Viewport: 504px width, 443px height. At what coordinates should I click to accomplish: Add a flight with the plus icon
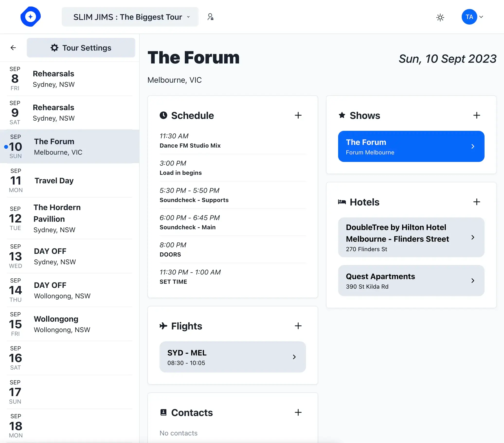(298, 326)
